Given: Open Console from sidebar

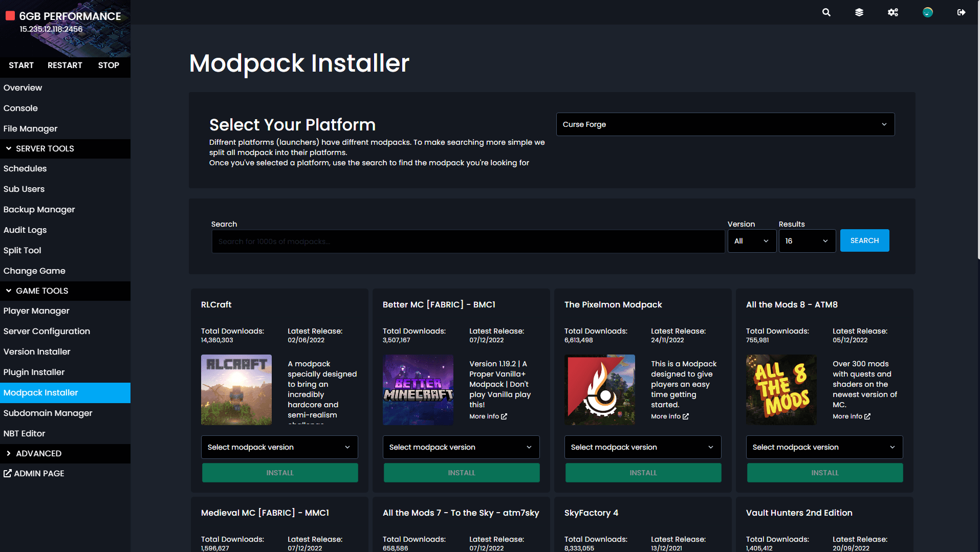Looking at the screenshot, I should point(65,108).
